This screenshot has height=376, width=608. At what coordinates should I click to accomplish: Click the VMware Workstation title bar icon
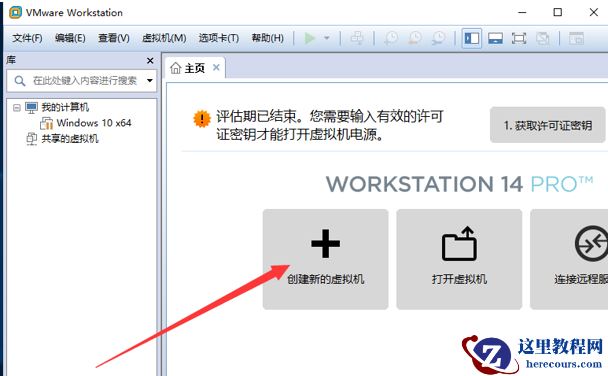tap(16, 12)
